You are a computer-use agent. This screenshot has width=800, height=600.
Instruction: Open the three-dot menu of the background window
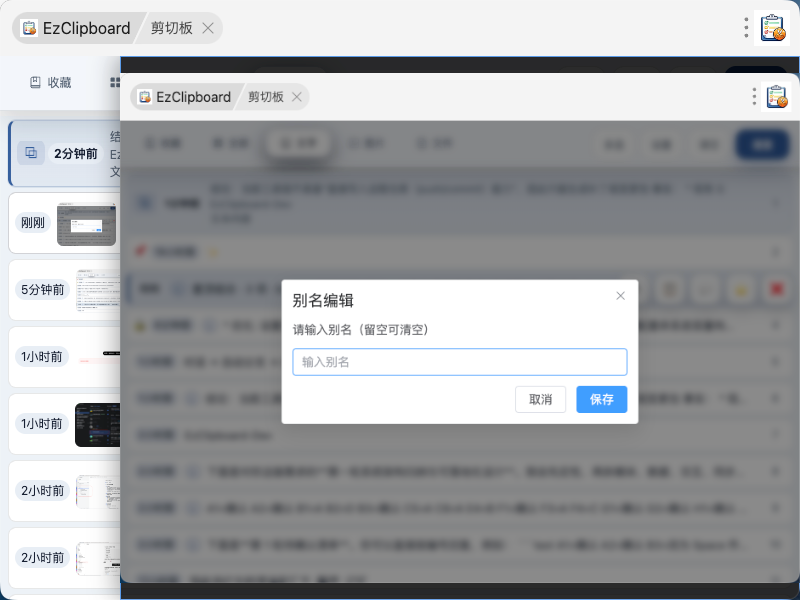coord(746,28)
